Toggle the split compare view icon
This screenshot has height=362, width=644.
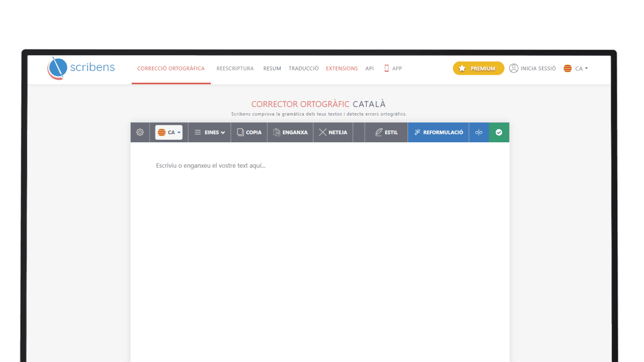coord(479,132)
